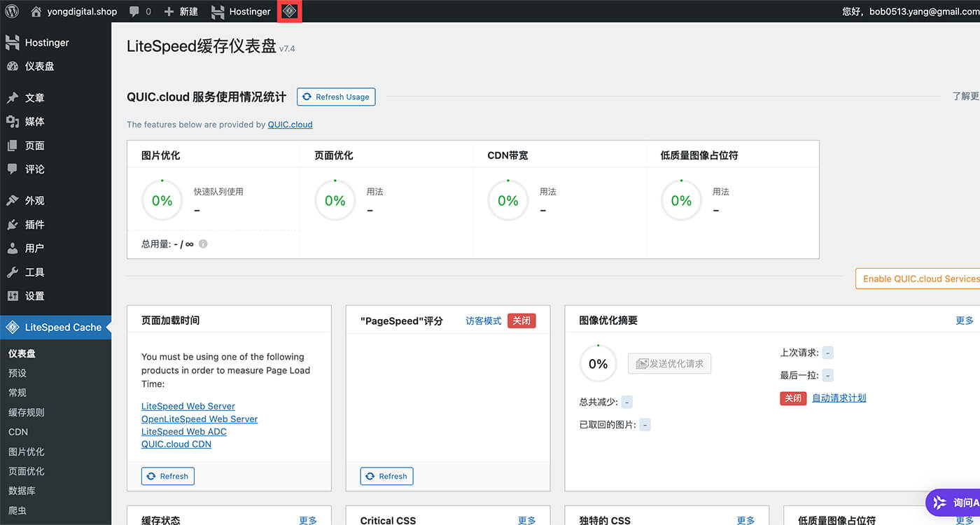Click the LiteSpeed diamond icon in admin bar
Image resolution: width=980 pixels, height=525 pixels.
(x=289, y=11)
